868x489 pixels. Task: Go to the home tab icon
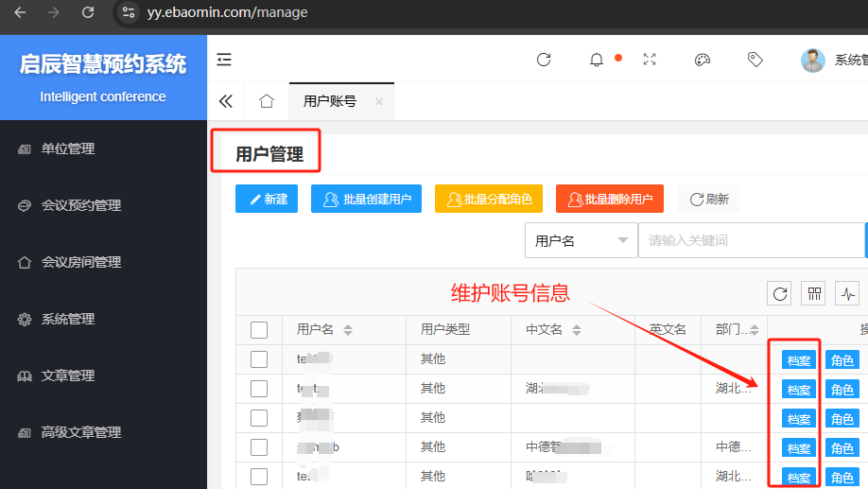click(267, 101)
